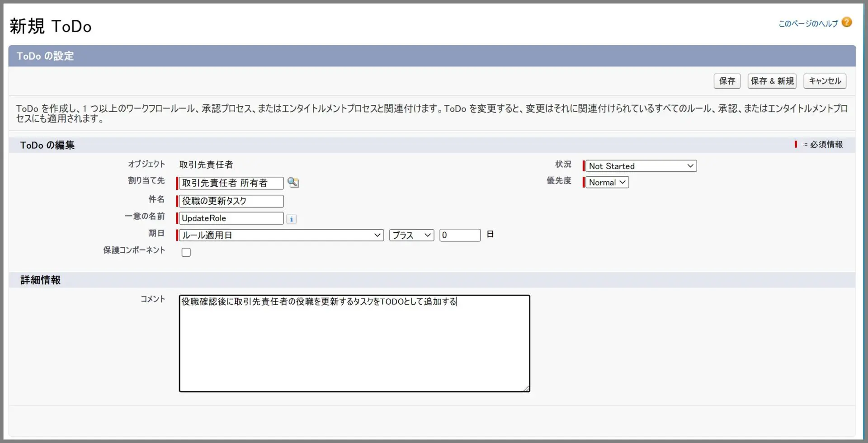Open the このページのヘルプ link

pyautogui.click(x=808, y=24)
